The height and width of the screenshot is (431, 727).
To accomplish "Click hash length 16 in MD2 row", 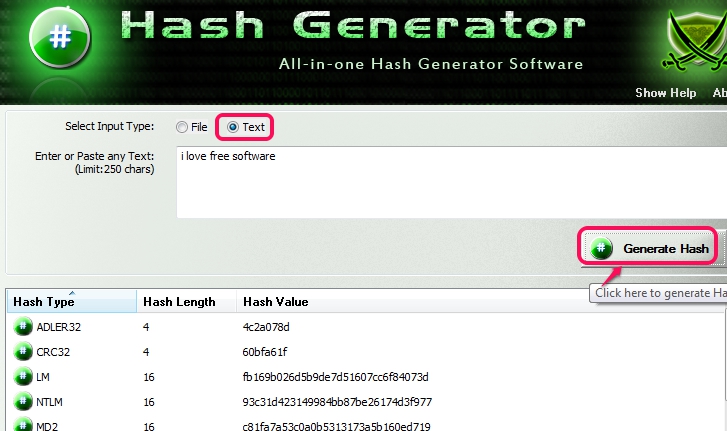I will pos(148,426).
